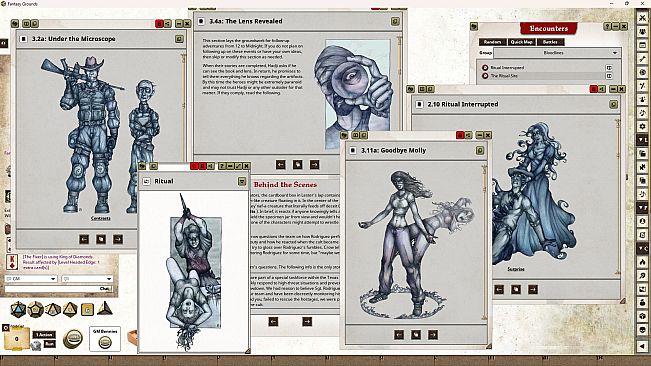
Task: Click the 1 Action button
Action: click(x=44, y=334)
